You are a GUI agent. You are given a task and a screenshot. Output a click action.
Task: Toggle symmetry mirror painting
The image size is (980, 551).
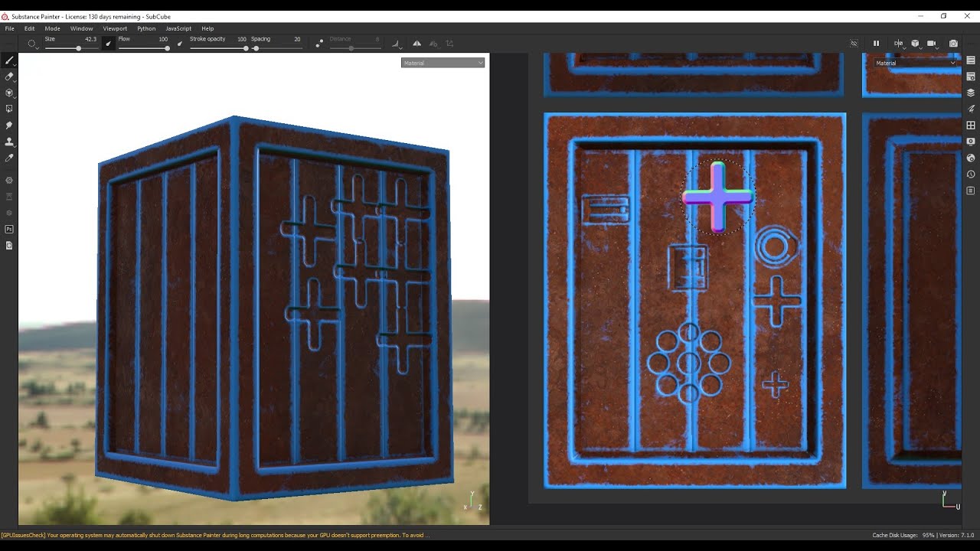[416, 44]
